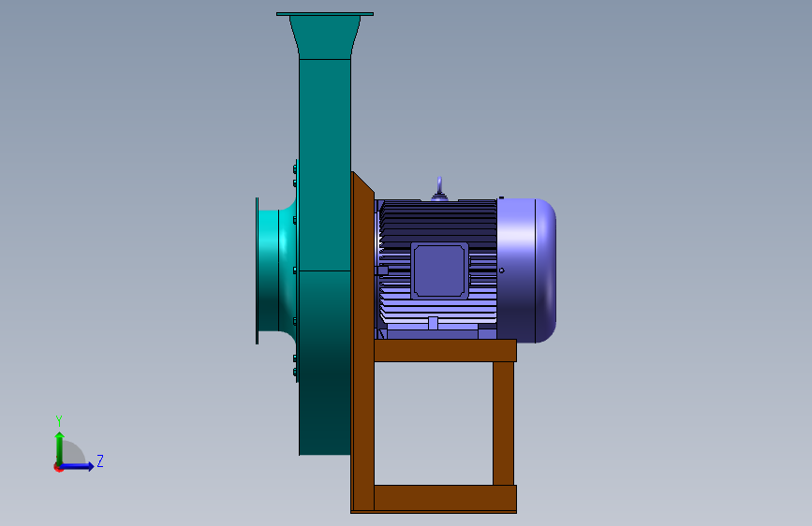This screenshot has width=812, height=526.
Task: Click the red origin ball of the triad
Action: [58, 467]
